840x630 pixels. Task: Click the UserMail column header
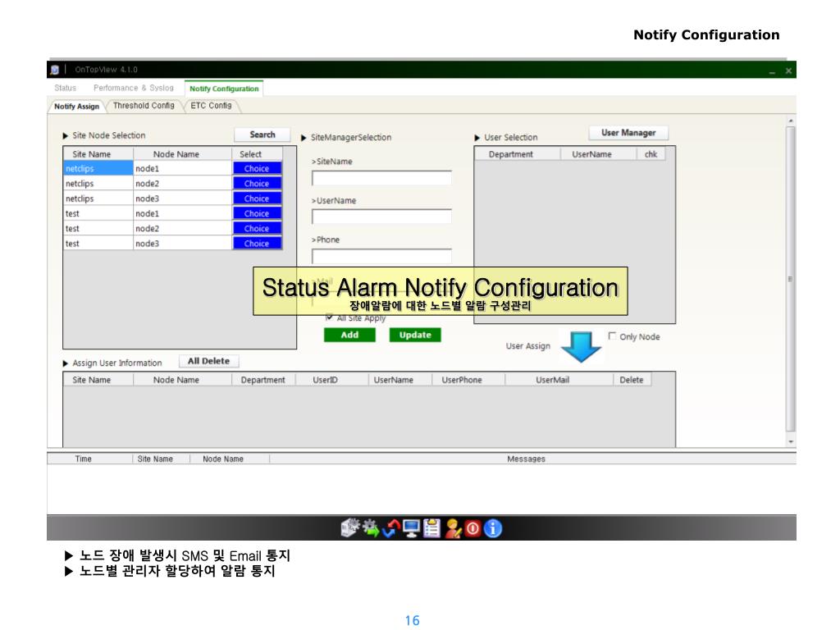point(559,379)
